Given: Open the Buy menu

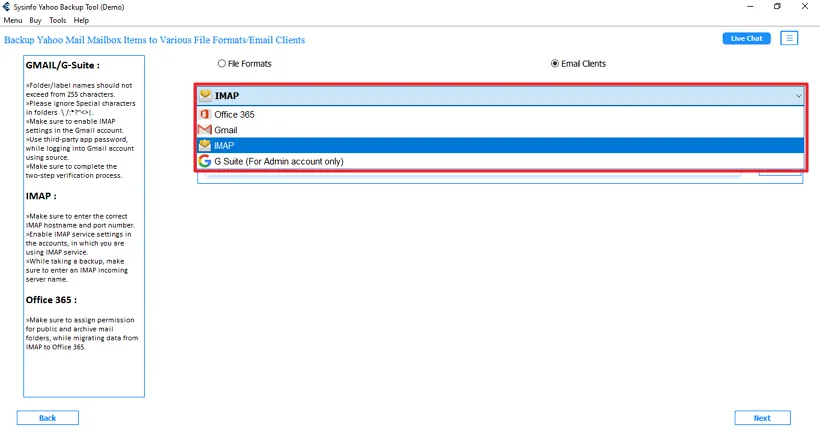Looking at the screenshot, I should click(36, 20).
